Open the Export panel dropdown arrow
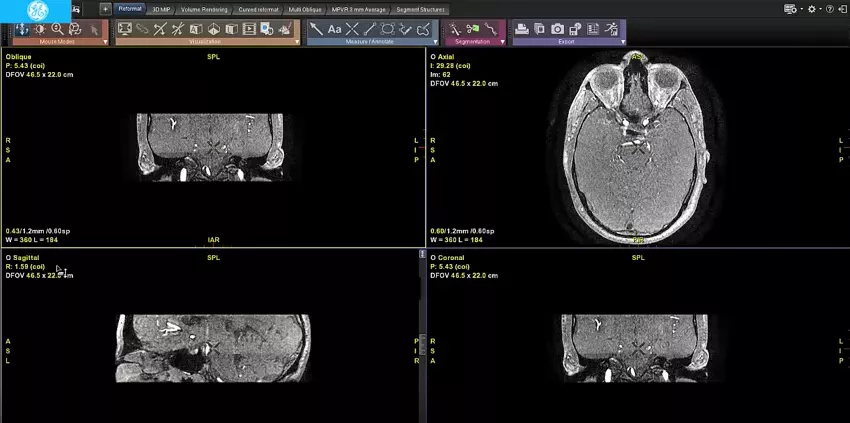 623,42
